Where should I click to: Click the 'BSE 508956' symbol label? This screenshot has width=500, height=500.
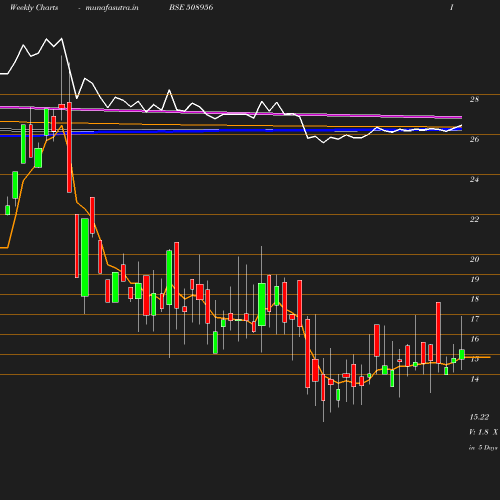click(191, 7)
